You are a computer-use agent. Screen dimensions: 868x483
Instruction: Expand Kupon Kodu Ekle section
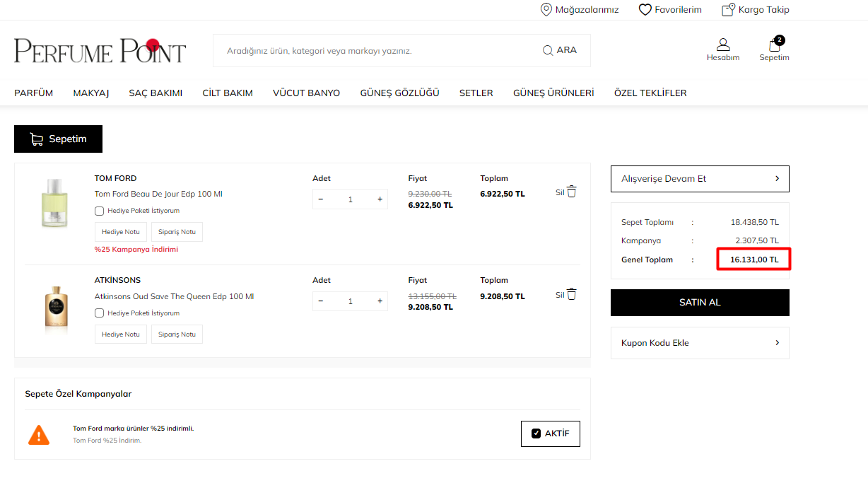[700, 343]
